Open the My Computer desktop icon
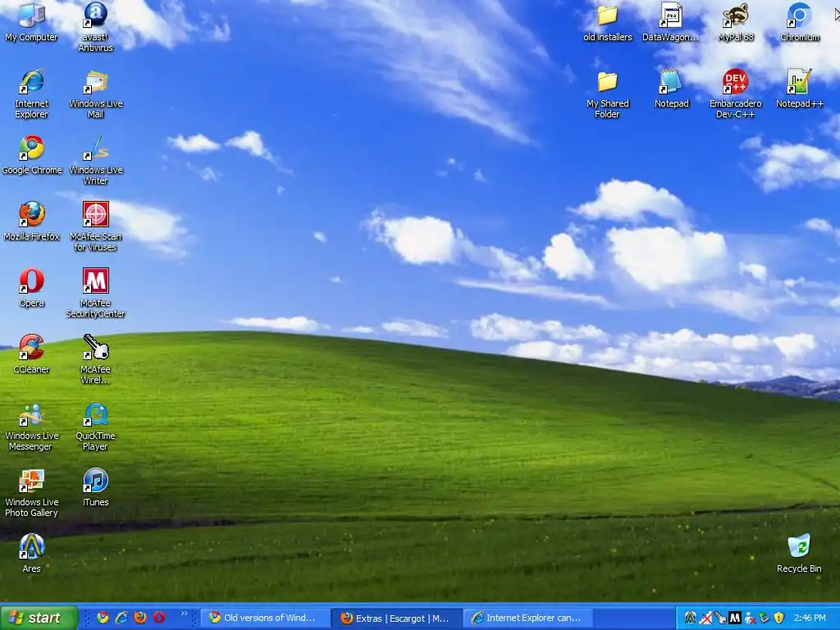Image resolution: width=840 pixels, height=630 pixels. pos(32,22)
